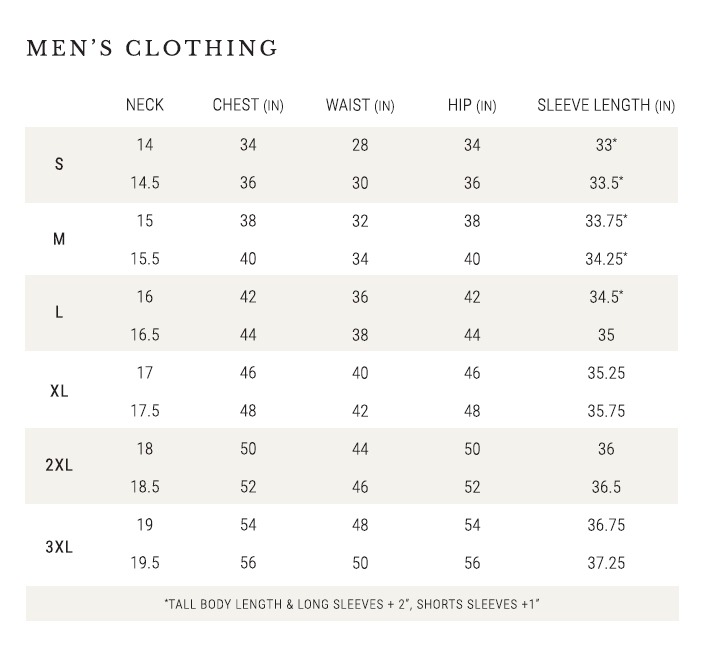Viewport: 712px width, 649px height.
Task: Click the tall body length footnote
Action: click(x=352, y=604)
